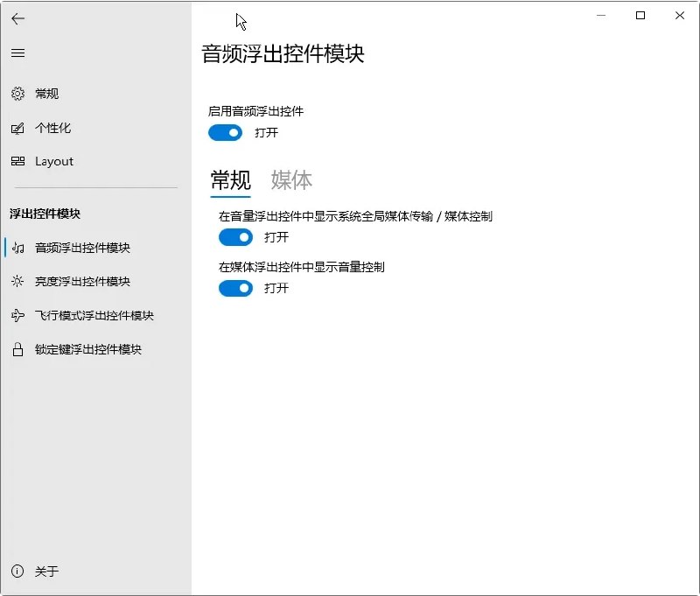This screenshot has width=700, height=596.
Task: Click the hamburger menu icon
Action: (17, 53)
